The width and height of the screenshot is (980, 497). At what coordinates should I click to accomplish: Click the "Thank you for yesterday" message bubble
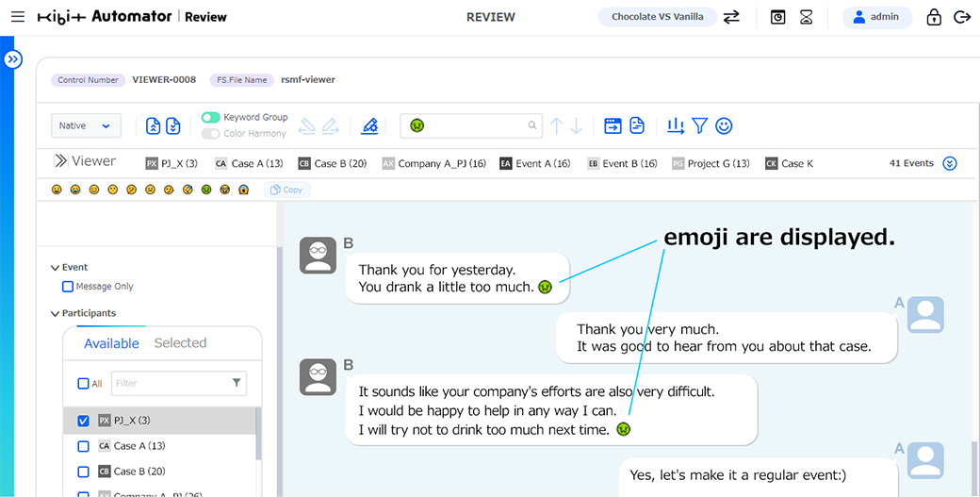(458, 278)
